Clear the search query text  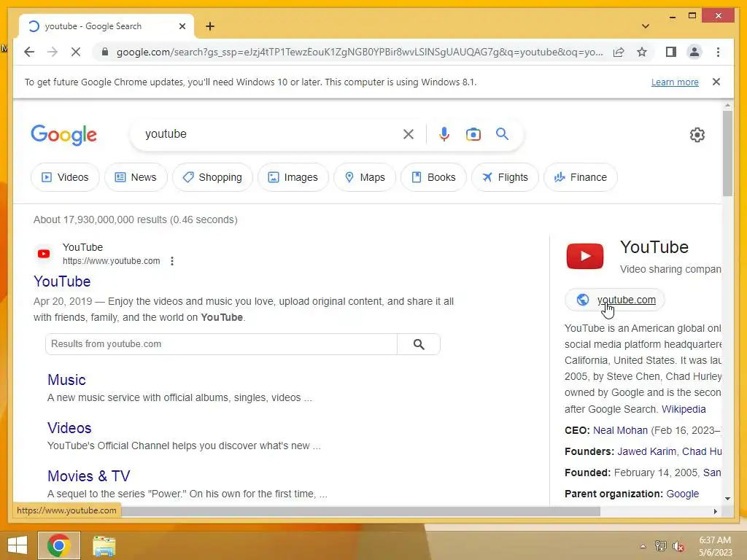pos(409,134)
